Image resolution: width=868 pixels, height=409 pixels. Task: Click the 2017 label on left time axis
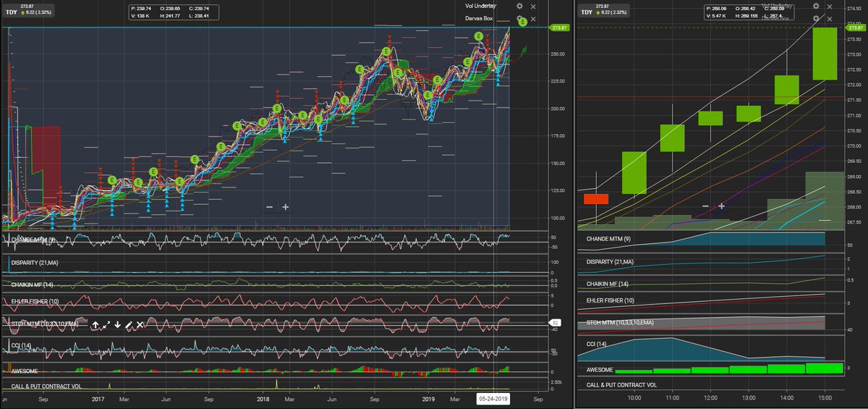point(99,399)
